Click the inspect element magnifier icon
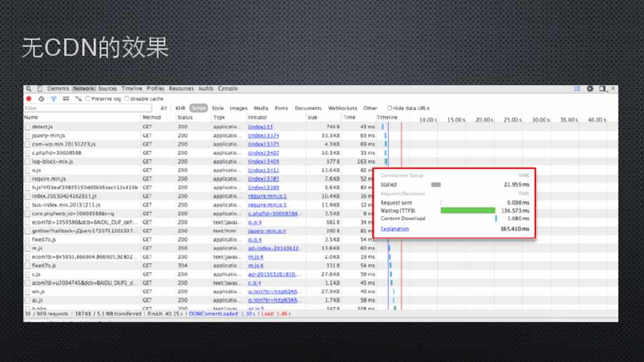644x362 pixels. click(x=29, y=88)
